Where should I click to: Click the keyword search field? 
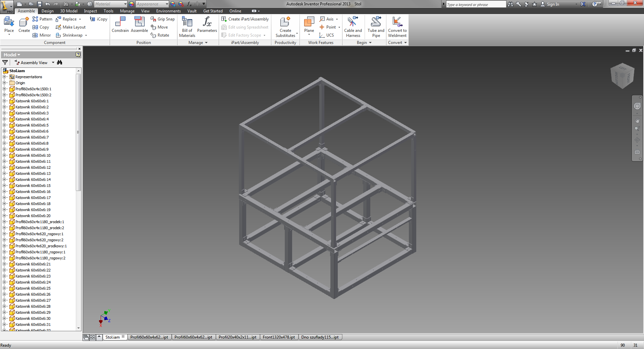pos(476,4)
